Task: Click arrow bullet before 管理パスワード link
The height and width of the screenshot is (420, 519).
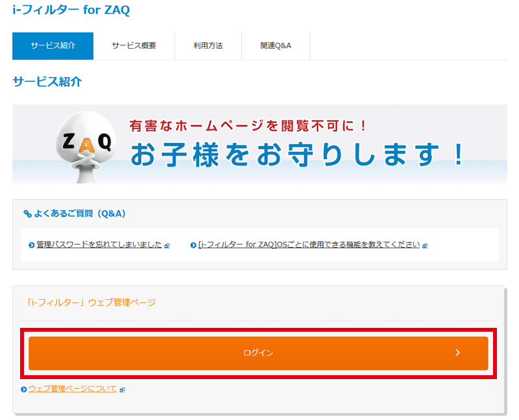Action: click(31, 245)
